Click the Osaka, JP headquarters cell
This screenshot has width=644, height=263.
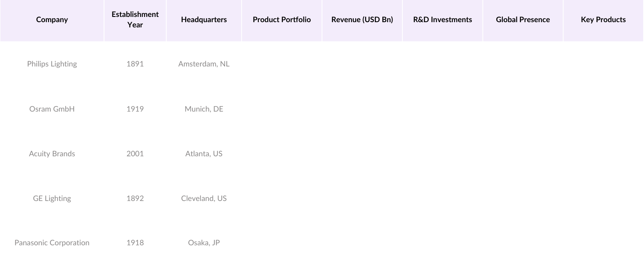(204, 243)
